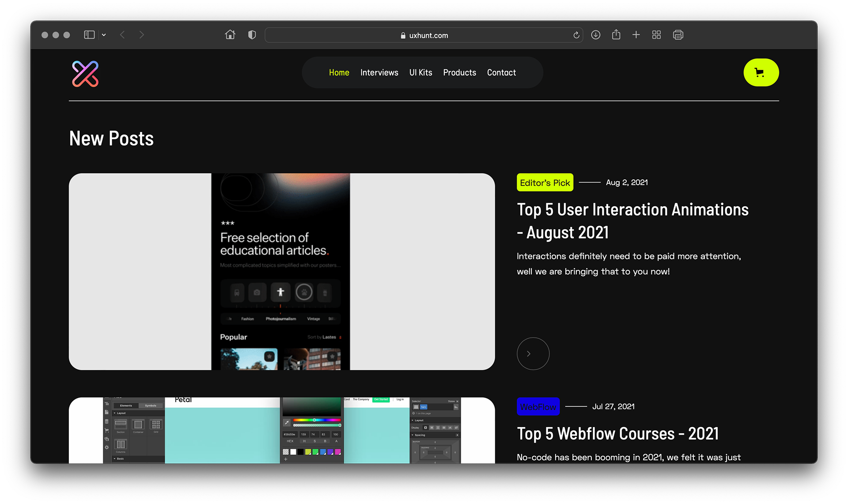
Task: Click the Aug 2, 2021 date
Action: (627, 182)
